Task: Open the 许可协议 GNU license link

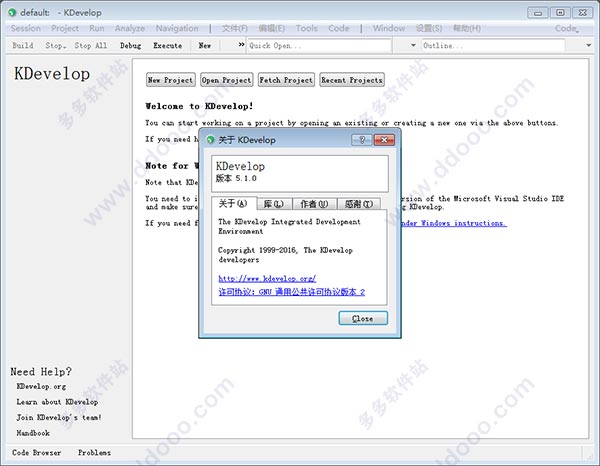Action: pos(292,292)
